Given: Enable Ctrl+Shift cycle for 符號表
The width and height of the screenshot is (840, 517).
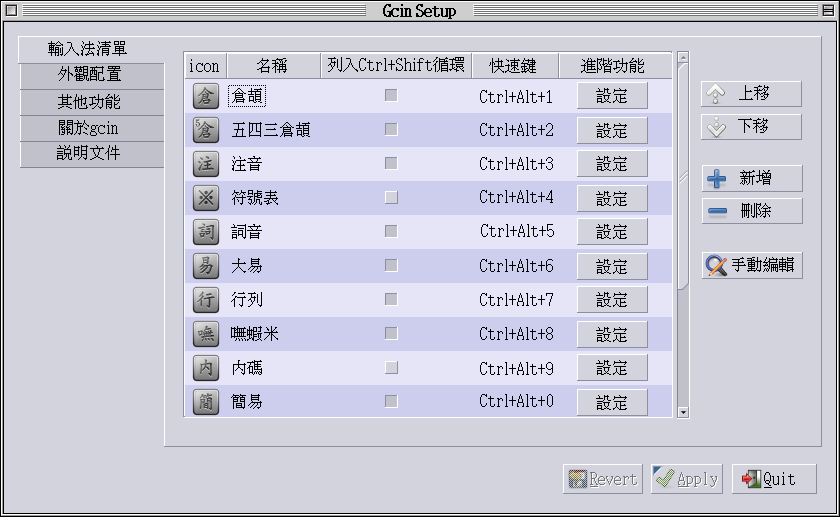Looking at the screenshot, I should pyautogui.click(x=391, y=197).
